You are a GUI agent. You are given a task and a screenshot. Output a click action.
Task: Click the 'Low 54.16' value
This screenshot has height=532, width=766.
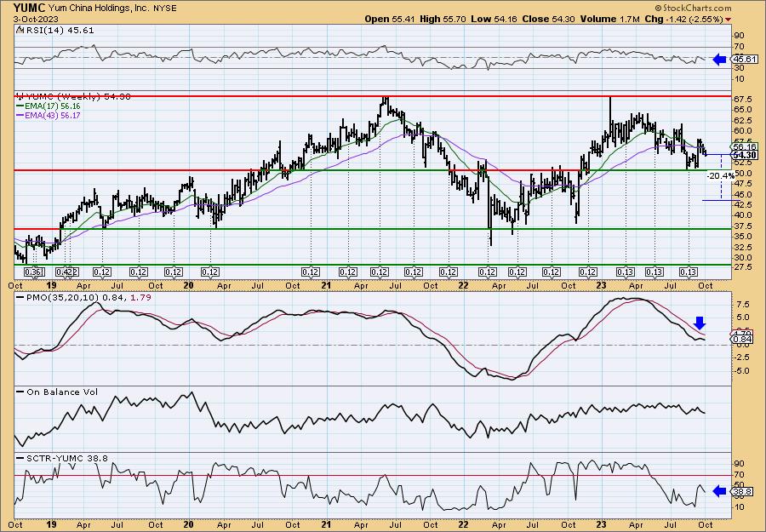(494, 19)
